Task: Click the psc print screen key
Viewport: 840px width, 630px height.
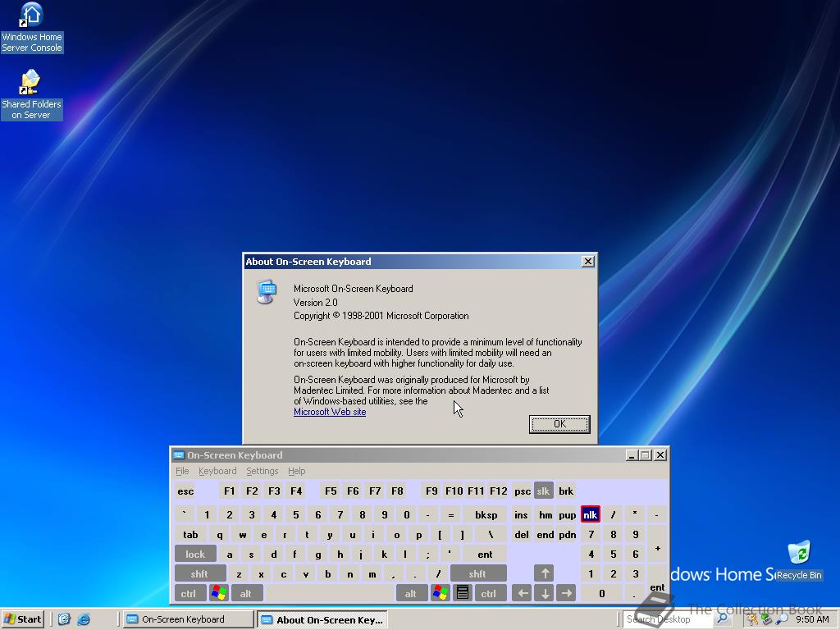Action: [x=522, y=491]
